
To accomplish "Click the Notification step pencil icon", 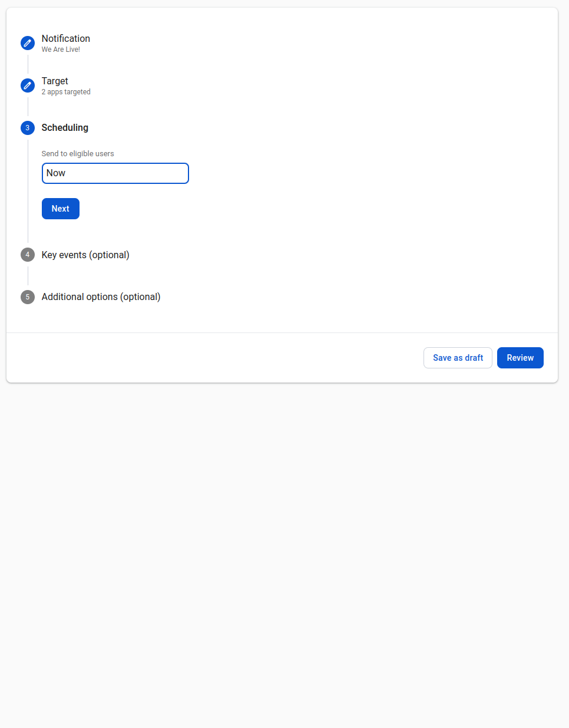I will tap(28, 43).
